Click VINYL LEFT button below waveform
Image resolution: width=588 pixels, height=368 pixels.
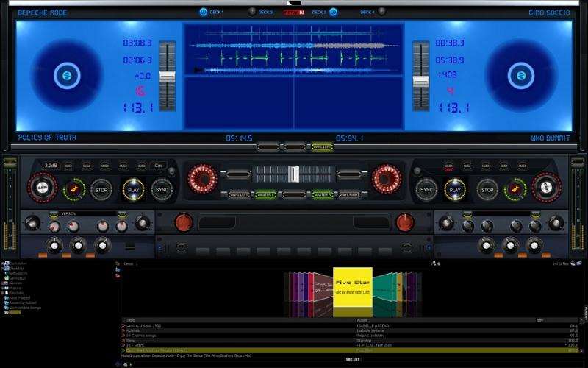(322, 146)
